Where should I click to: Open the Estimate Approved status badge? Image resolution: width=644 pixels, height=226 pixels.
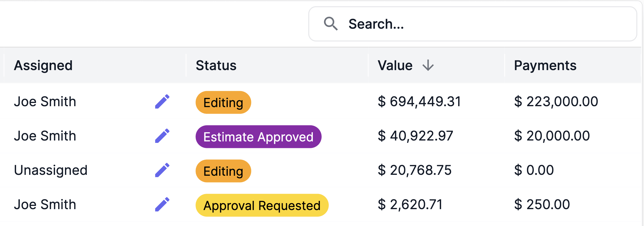pos(258,137)
